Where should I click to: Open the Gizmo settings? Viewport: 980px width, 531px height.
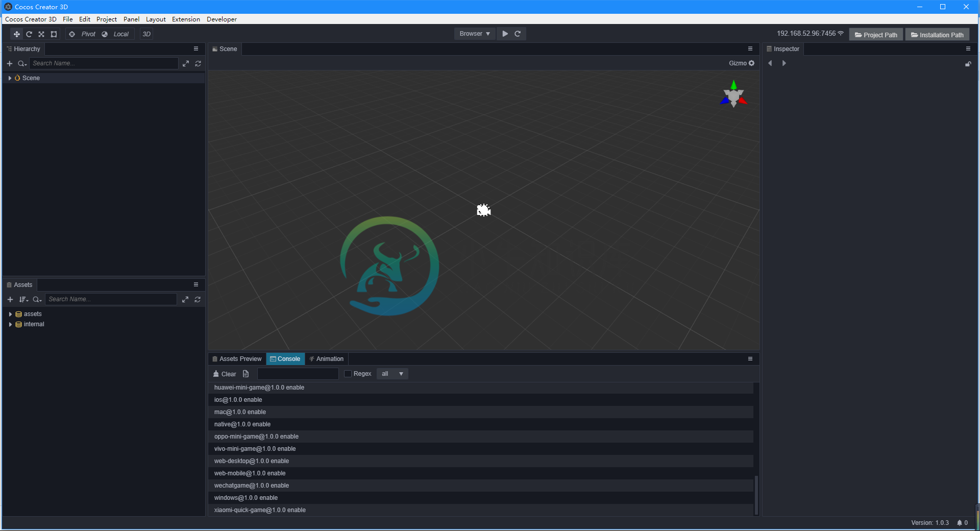pyautogui.click(x=742, y=63)
